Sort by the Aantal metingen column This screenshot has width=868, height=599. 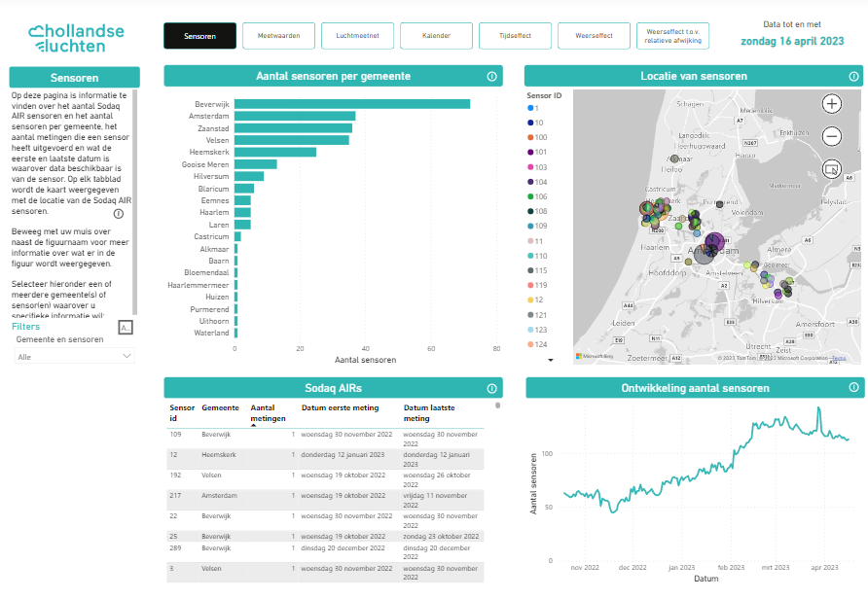point(268,413)
